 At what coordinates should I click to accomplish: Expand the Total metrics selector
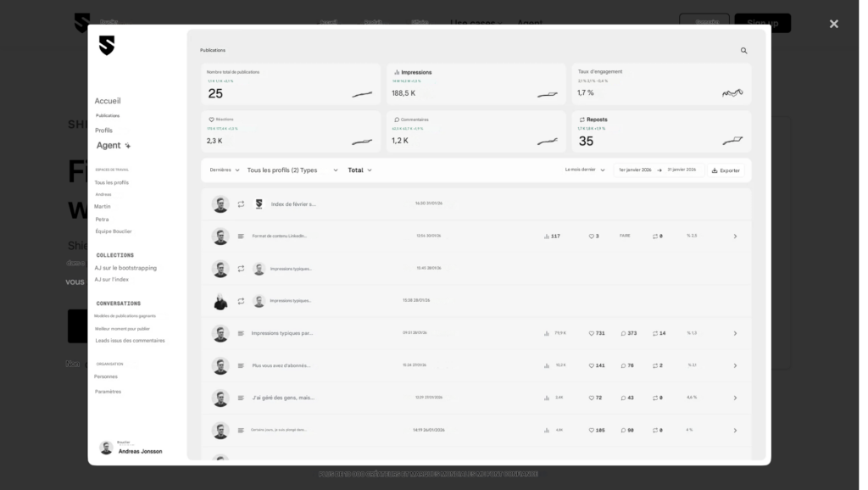[x=359, y=170]
